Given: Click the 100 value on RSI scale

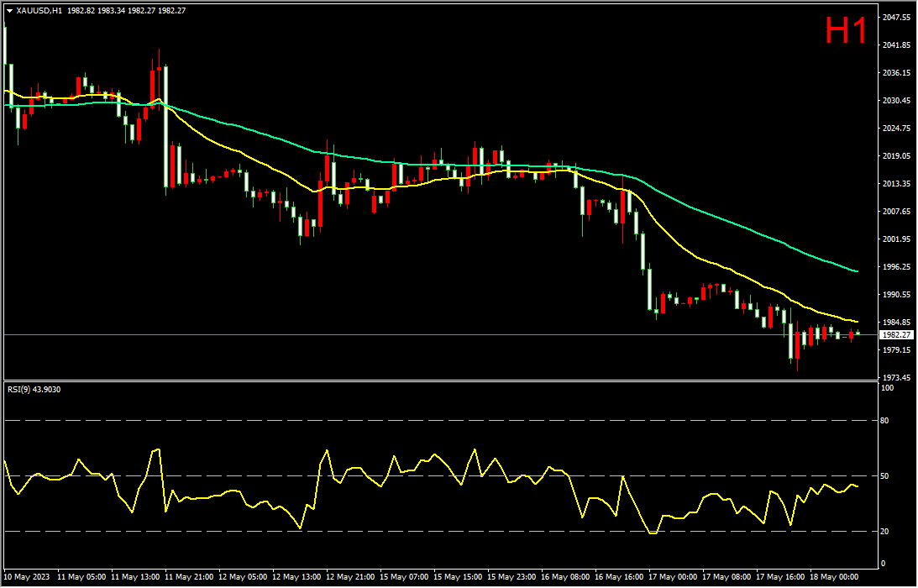Looking at the screenshot, I should 887,388.
